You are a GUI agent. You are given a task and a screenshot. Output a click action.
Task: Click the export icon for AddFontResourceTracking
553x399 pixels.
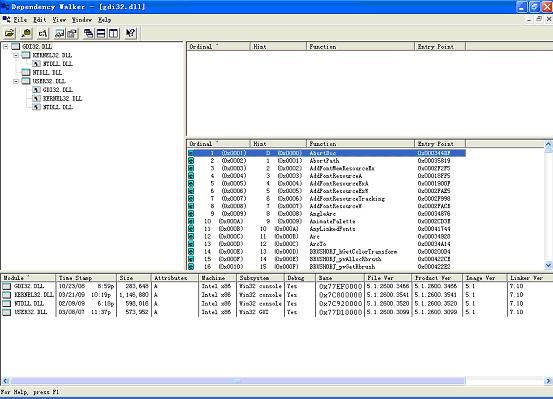(191, 199)
